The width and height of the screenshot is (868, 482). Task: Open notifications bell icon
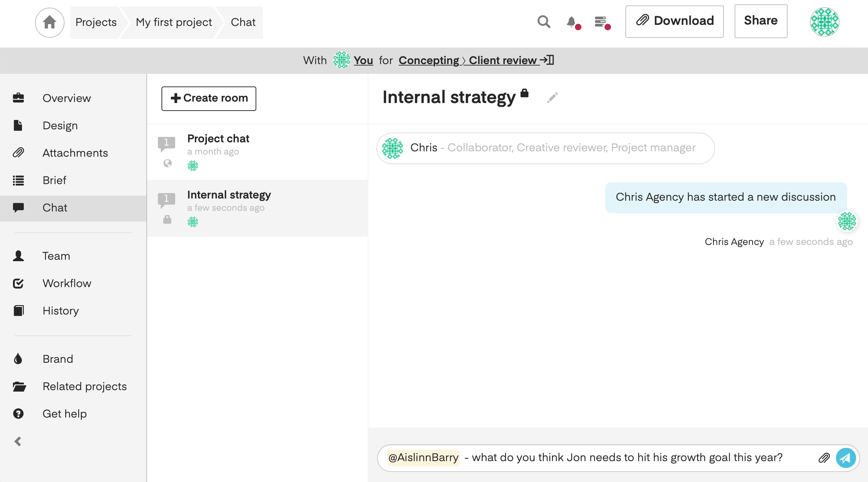[571, 22]
